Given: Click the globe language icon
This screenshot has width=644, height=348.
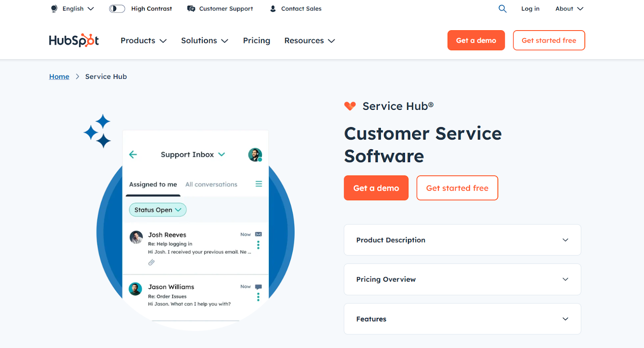Looking at the screenshot, I should [x=54, y=8].
